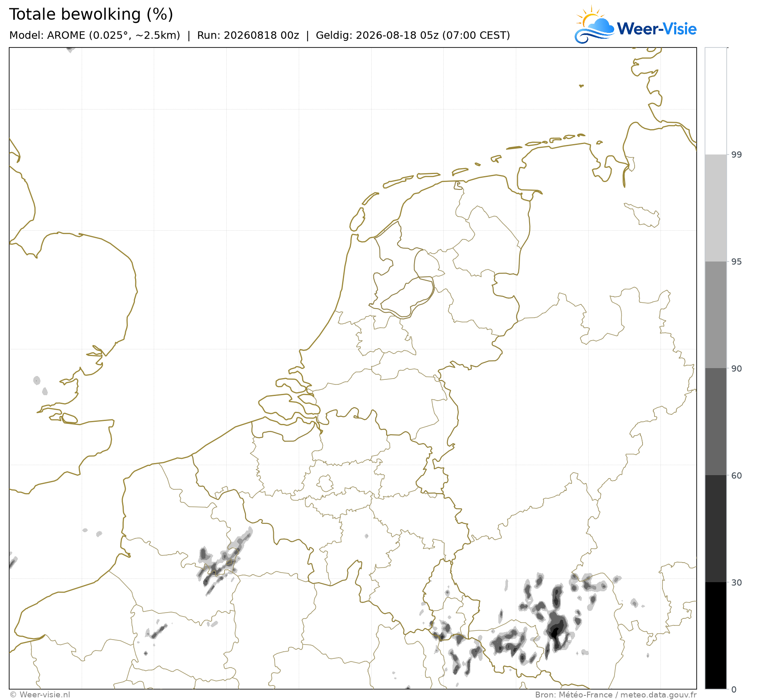Screen dimensions: 760x700
Task: Click the darkest cloud gap in Germany
Action: click(555, 632)
